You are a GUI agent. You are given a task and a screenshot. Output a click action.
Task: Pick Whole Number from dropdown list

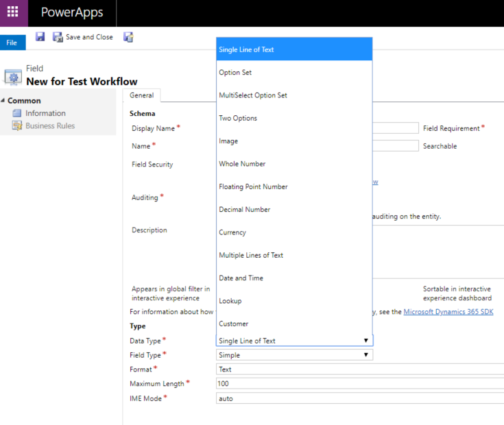click(x=294, y=164)
